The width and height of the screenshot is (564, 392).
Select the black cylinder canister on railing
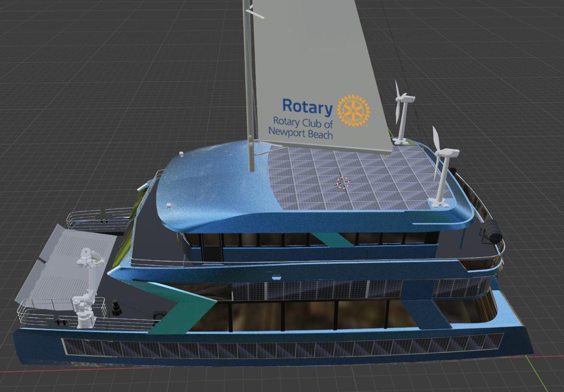coord(491,231)
